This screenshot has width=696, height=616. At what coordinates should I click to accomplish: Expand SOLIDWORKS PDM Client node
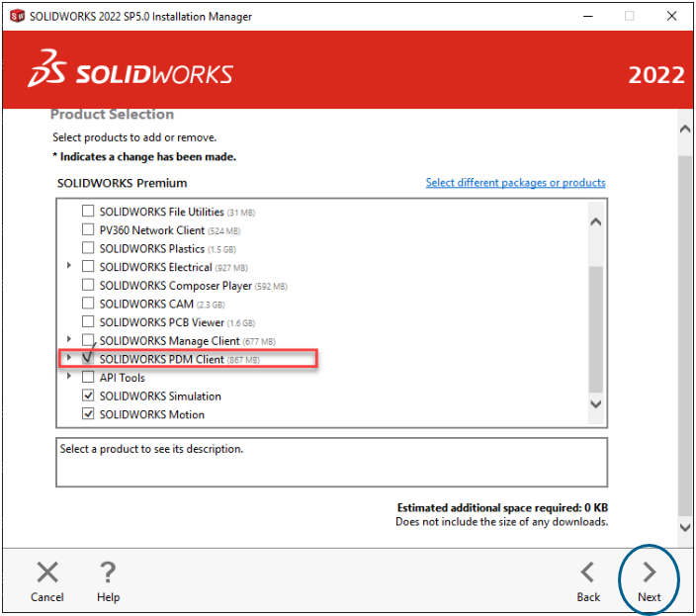coord(69,357)
